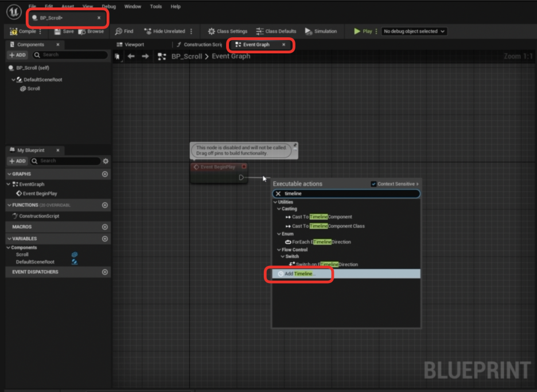
Task: Click the graph bookmark icon
Action: point(118,56)
